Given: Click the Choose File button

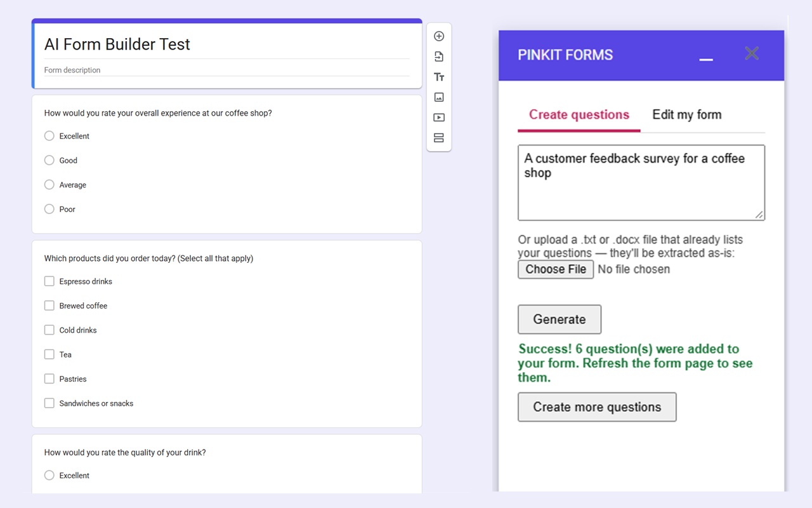Looking at the screenshot, I should tap(556, 269).
